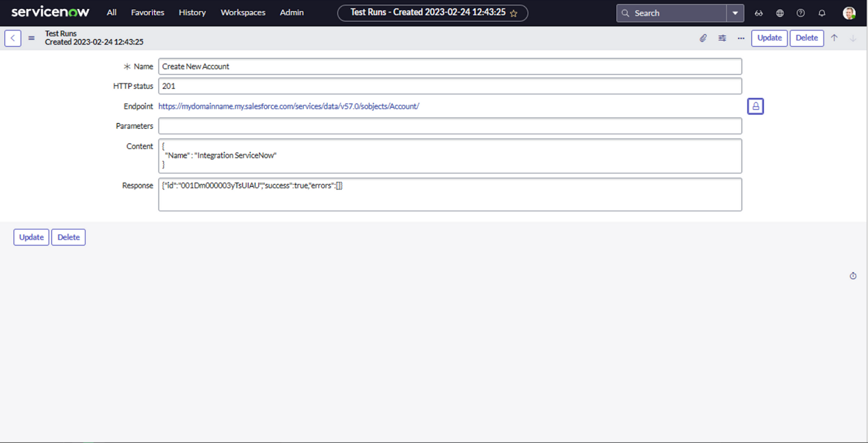Open the response time clock icon

(x=853, y=276)
